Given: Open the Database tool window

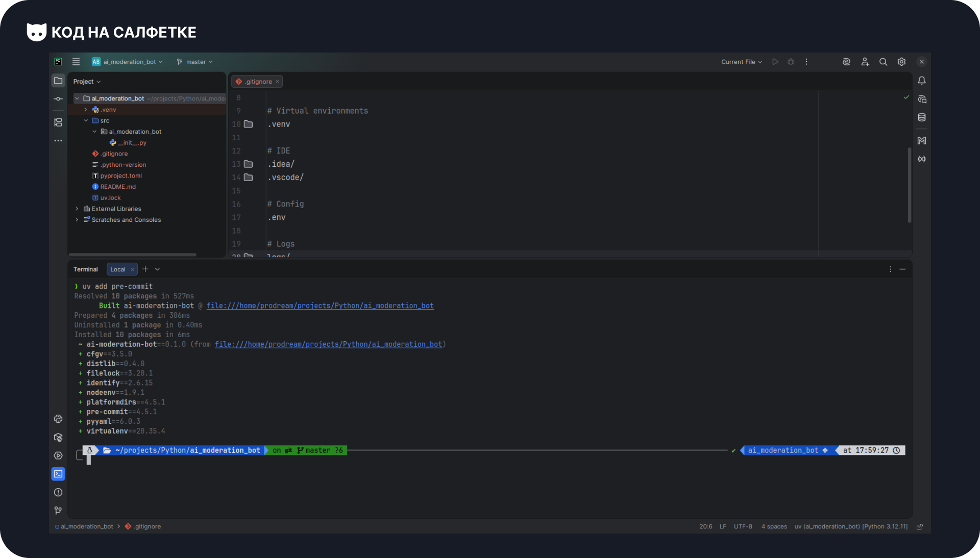Looking at the screenshot, I should (x=922, y=118).
